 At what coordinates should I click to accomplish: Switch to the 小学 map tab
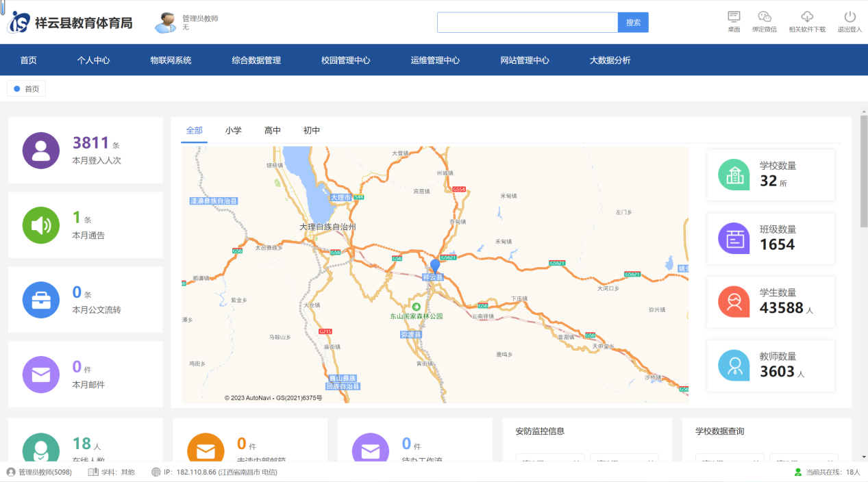pos(234,130)
